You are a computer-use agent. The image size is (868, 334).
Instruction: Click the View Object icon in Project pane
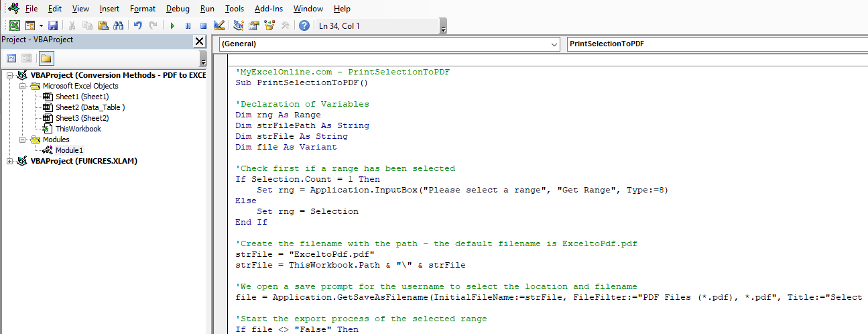point(27,58)
